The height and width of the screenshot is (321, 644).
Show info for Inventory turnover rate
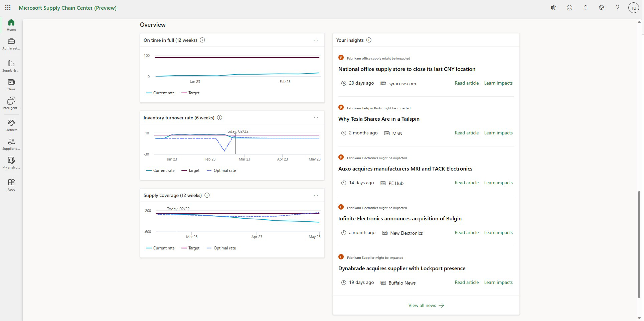pyautogui.click(x=220, y=118)
